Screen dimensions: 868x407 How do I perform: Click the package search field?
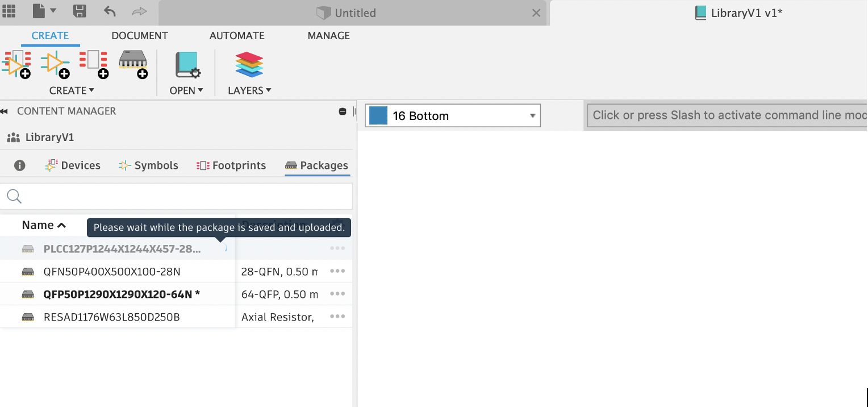(182, 196)
